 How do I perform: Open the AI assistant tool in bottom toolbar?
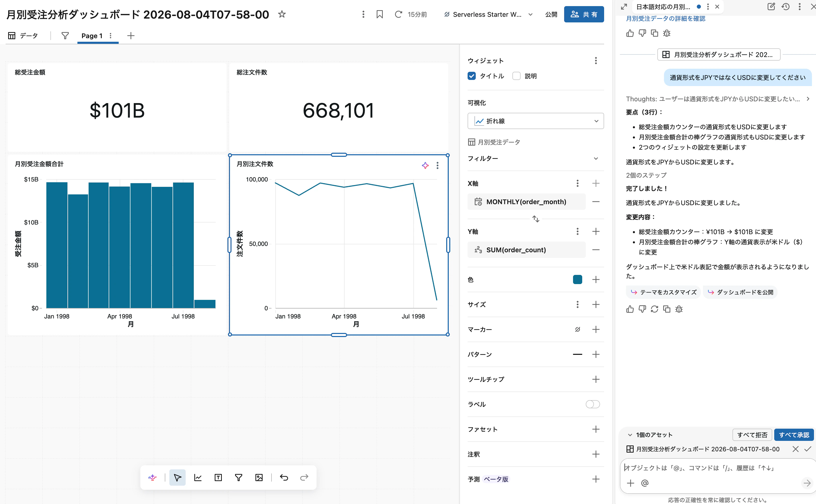[x=152, y=477]
